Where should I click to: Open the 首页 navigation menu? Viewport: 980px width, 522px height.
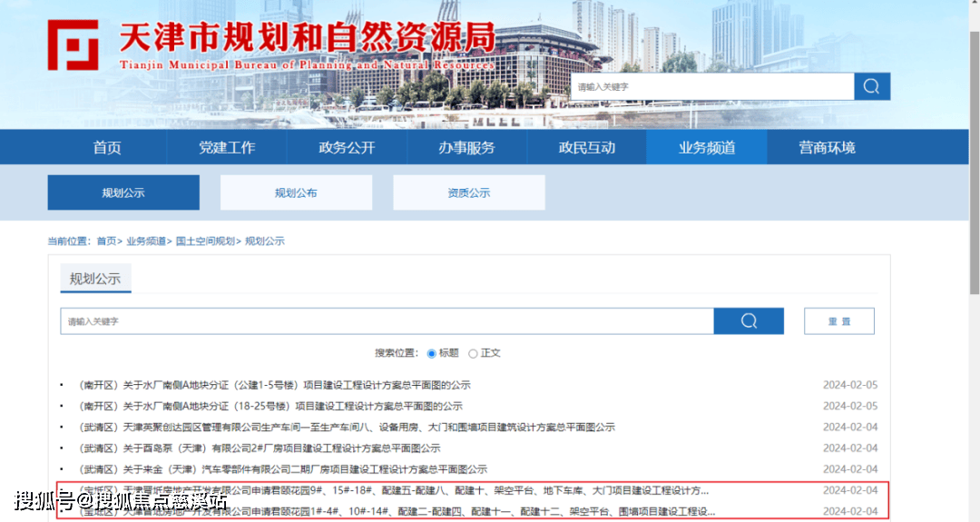(x=107, y=148)
